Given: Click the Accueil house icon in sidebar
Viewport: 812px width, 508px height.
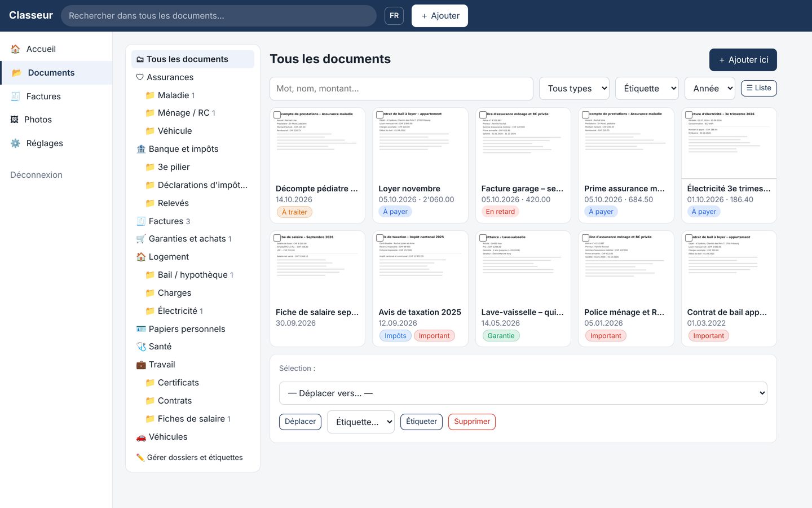Looking at the screenshot, I should [15, 49].
